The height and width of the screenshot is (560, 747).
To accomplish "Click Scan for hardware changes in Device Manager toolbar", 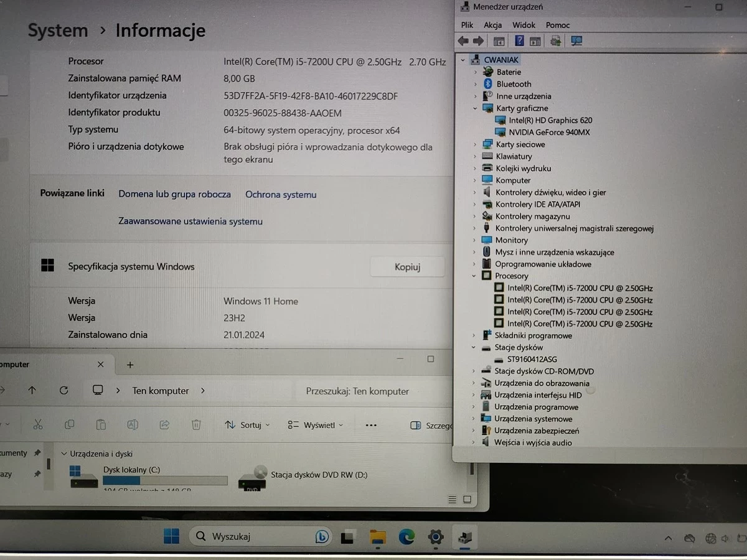I will [x=576, y=41].
